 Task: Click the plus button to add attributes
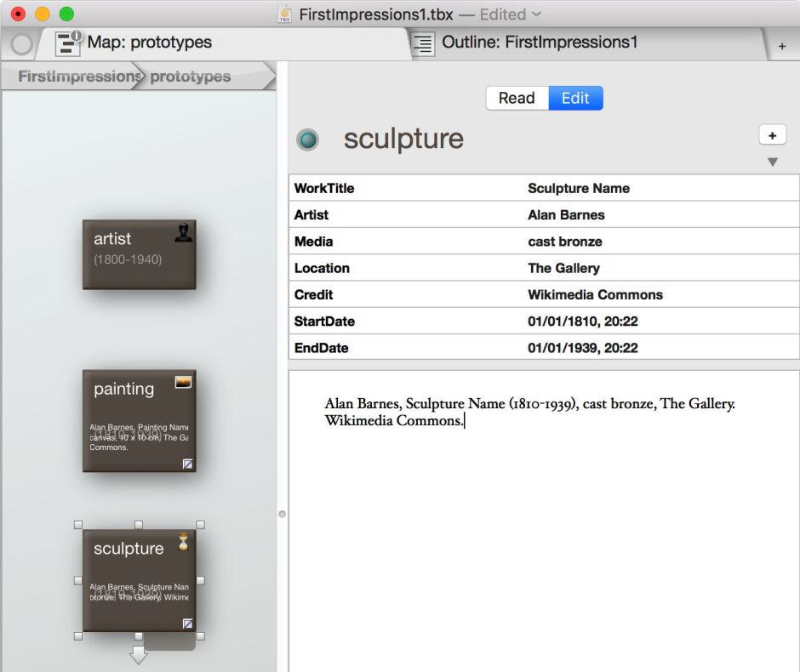coord(772,135)
